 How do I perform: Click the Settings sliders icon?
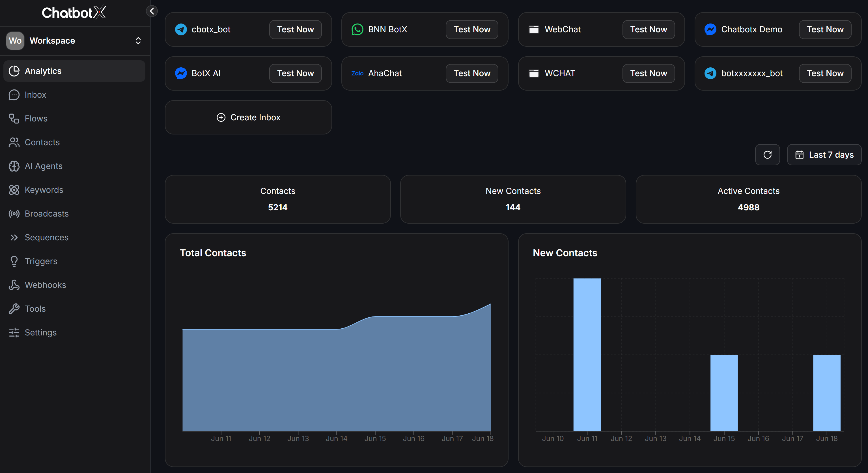14,332
